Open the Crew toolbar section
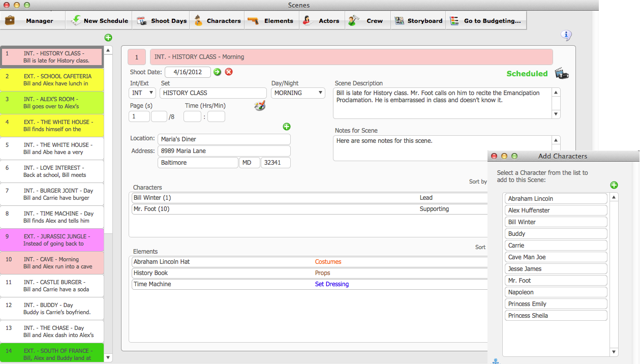The width and height of the screenshot is (640, 364). 368,21
